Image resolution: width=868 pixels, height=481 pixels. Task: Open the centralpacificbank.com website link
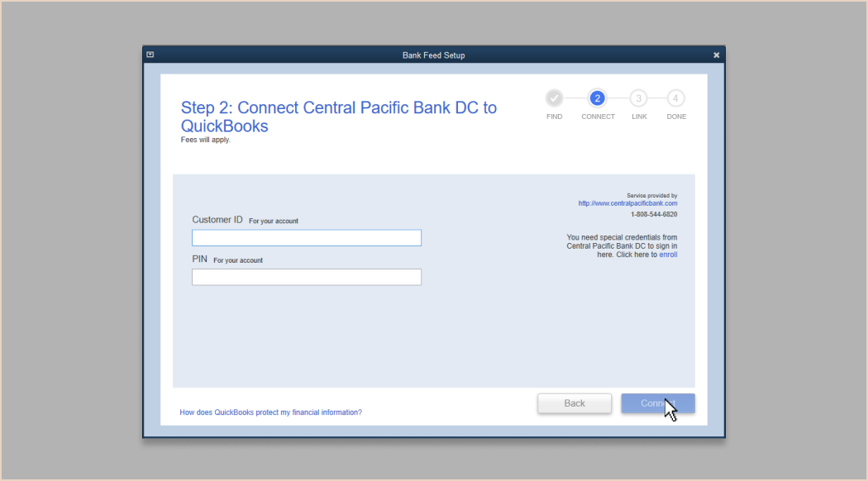(627, 203)
